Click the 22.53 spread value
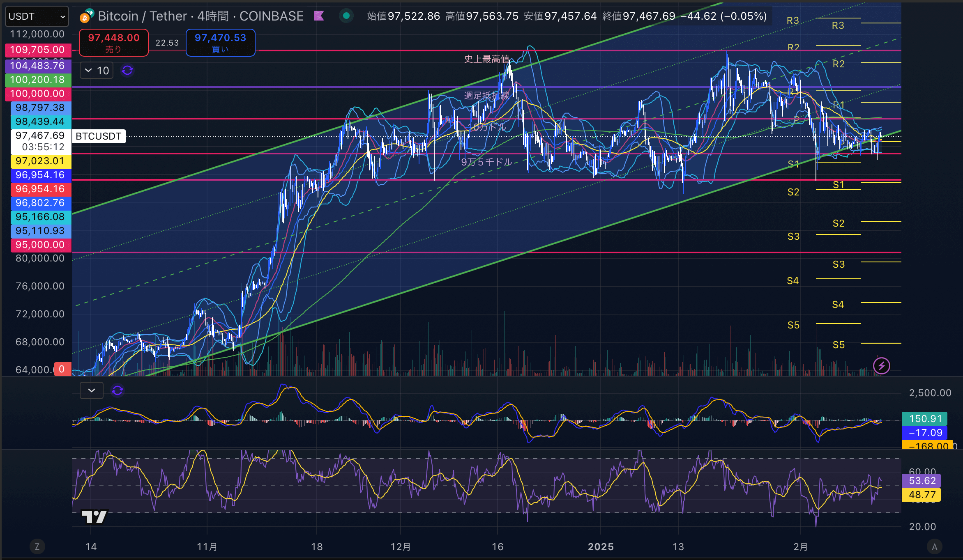The height and width of the screenshot is (560, 963). [x=167, y=43]
